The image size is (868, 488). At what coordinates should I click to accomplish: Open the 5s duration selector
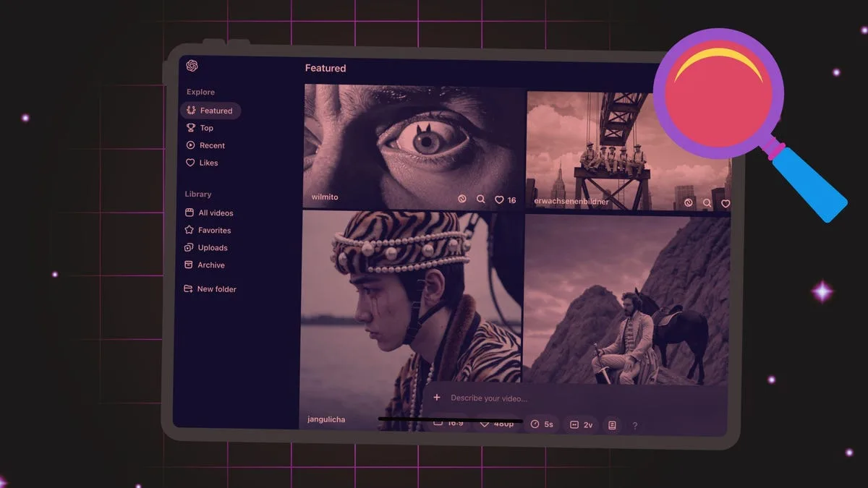click(542, 425)
